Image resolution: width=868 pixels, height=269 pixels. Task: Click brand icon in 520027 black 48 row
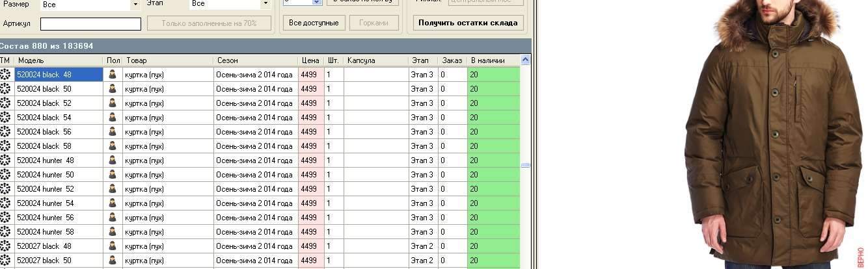pos(5,246)
